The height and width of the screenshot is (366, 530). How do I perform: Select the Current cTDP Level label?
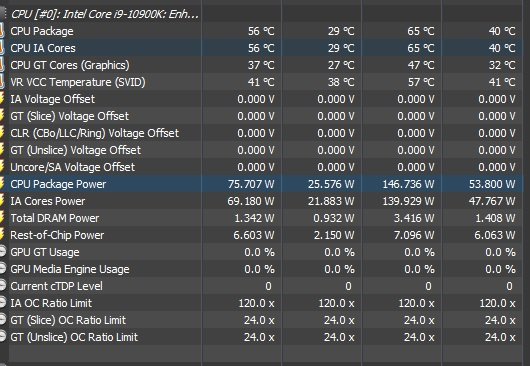pos(56,286)
